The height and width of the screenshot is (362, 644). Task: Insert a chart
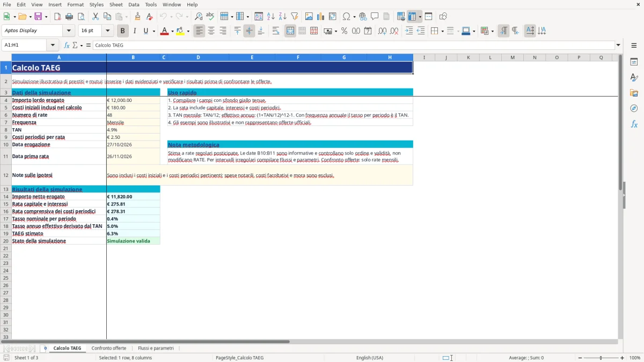(321, 17)
